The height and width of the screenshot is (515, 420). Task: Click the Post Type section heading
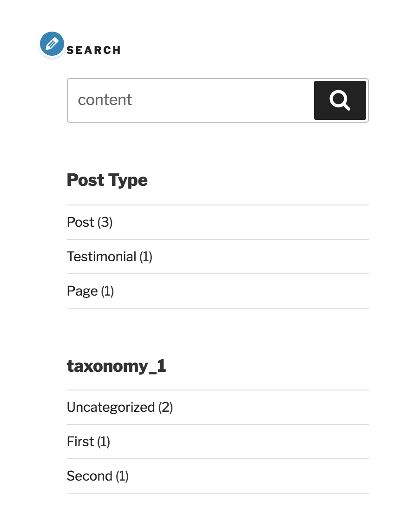point(107,180)
